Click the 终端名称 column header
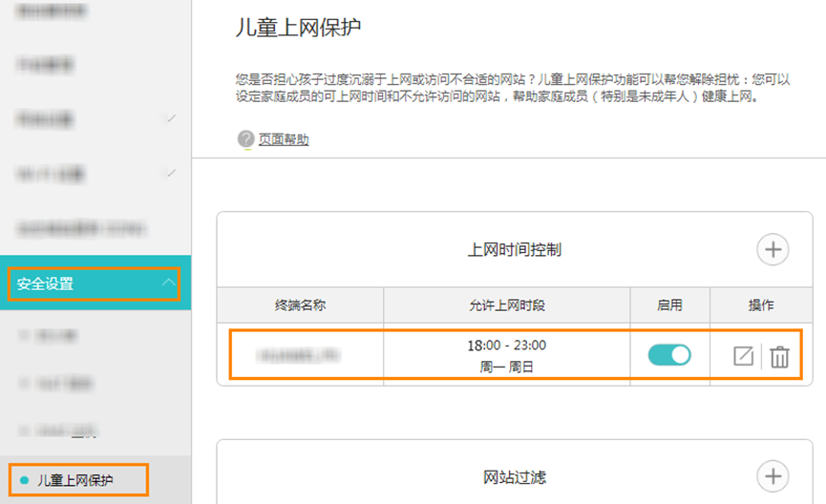Image resolution: width=826 pixels, height=504 pixels. coord(300,305)
